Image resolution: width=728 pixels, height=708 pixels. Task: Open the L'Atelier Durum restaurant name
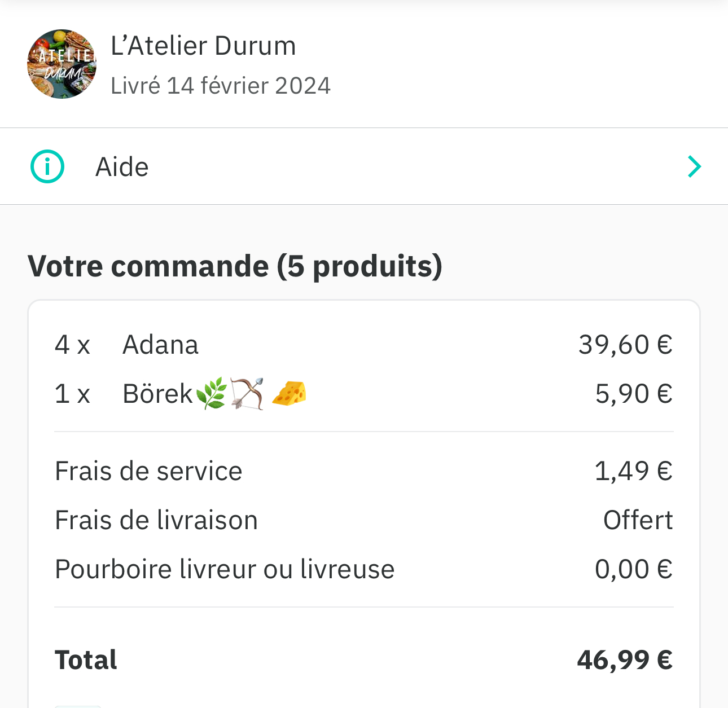[x=203, y=46]
